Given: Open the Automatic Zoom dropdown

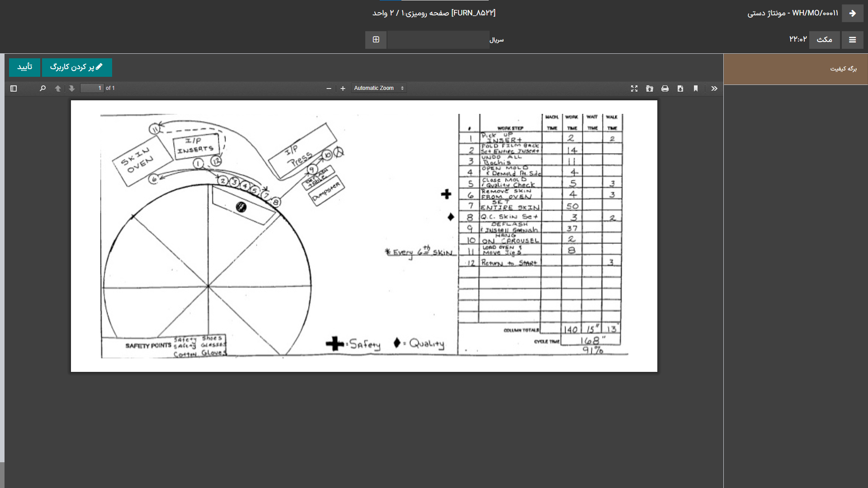Looking at the screenshot, I should (378, 88).
